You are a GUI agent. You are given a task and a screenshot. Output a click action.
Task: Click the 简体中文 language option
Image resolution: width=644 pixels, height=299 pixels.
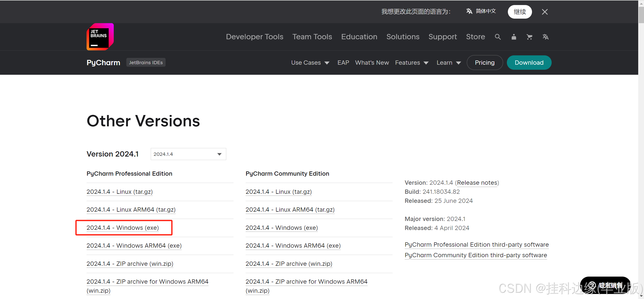[x=481, y=11]
